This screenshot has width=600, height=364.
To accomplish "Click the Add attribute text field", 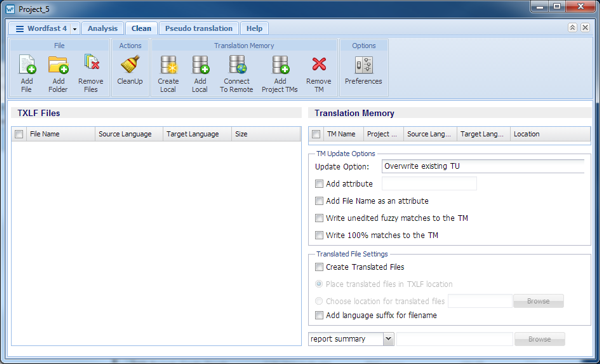I will coord(429,184).
